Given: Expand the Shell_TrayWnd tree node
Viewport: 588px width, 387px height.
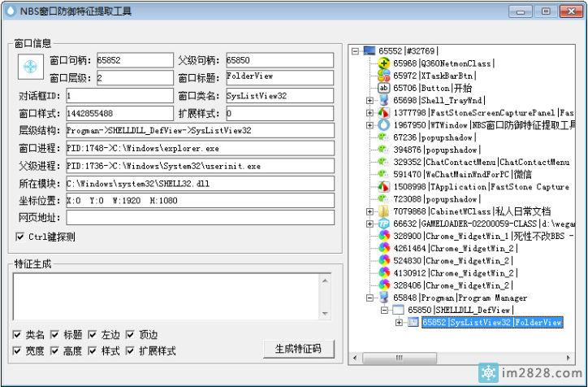Looking at the screenshot, I should [x=370, y=100].
